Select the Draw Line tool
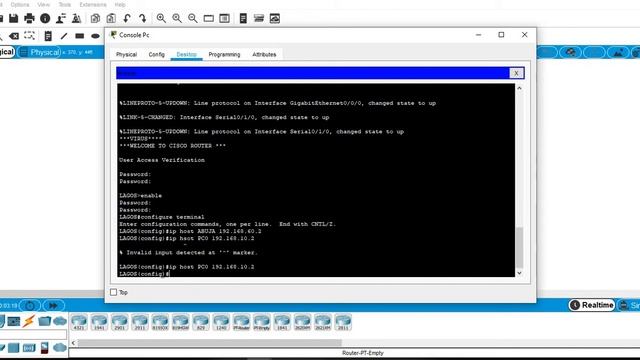Screen dimensions: 640x360 pos(64,36)
